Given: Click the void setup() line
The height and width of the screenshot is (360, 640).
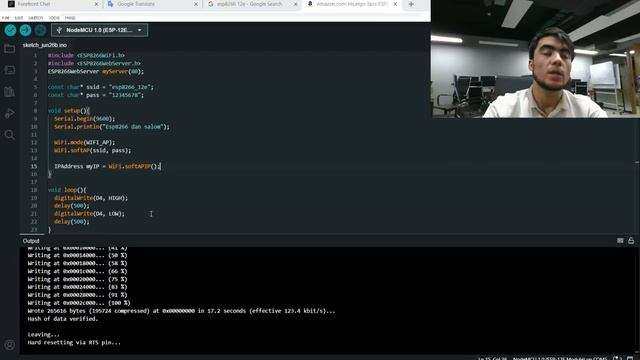Looking at the screenshot, I should click(69, 111).
